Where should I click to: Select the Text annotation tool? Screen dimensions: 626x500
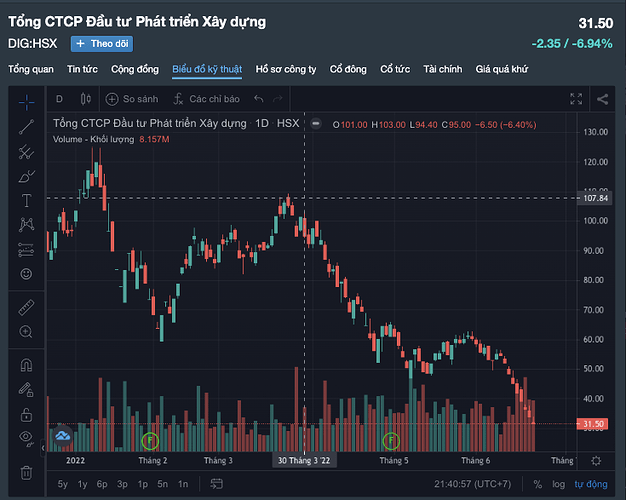tap(27, 200)
